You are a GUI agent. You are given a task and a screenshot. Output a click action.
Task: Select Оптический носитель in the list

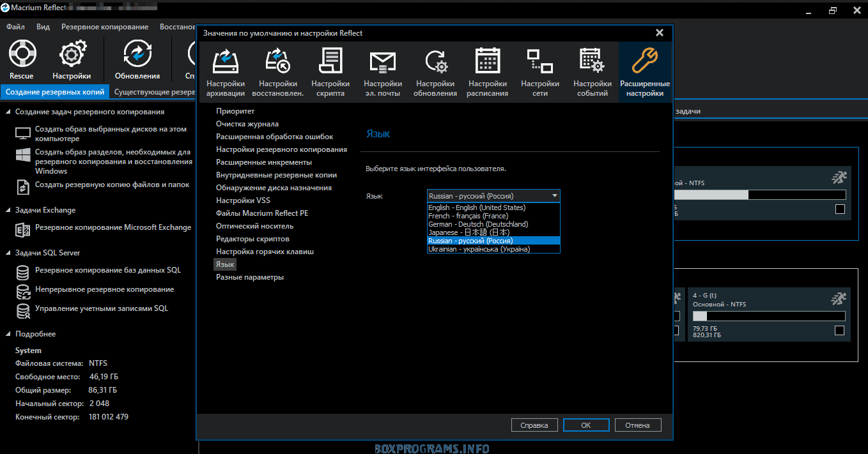255,226
